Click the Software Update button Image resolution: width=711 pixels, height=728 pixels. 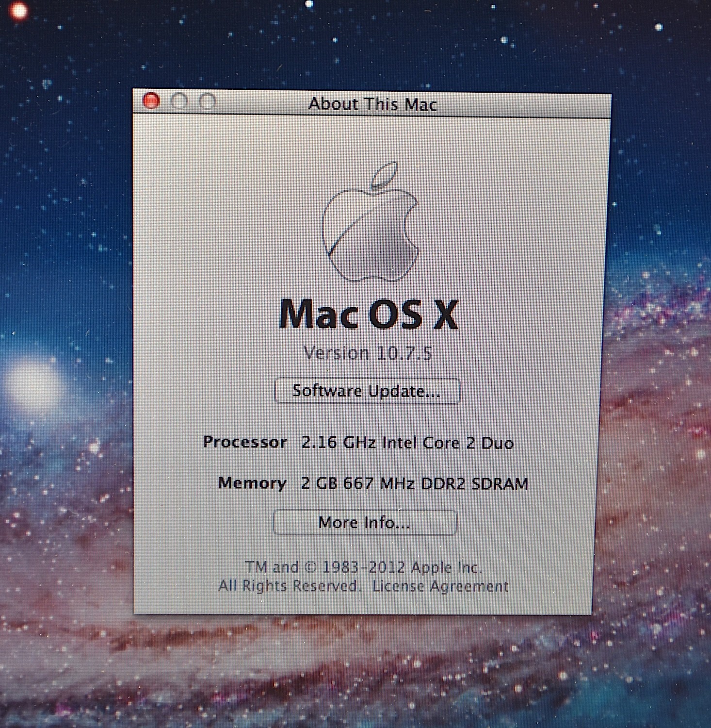pos(367,391)
